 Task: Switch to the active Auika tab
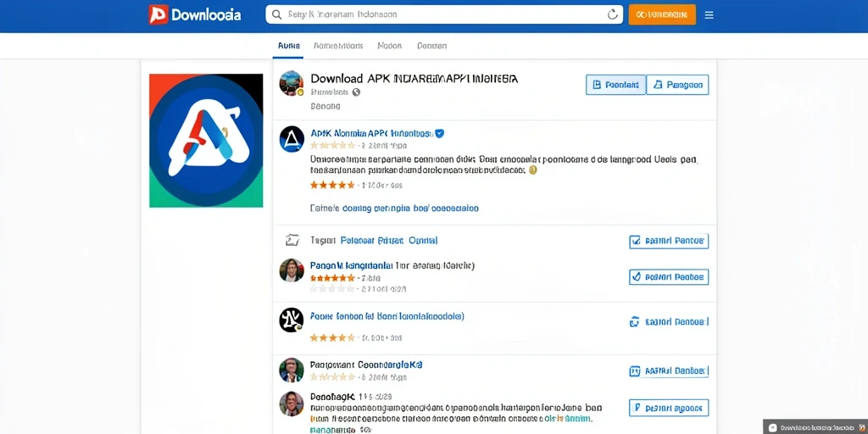point(288,46)
